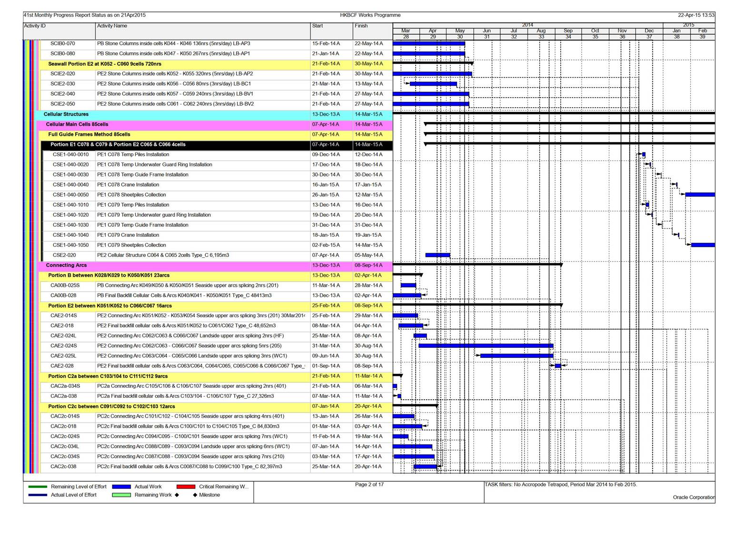Click finish date '08-Sep-14 A' of Connecting Arcs
The image size is (756, 535).
click(x=368, y=265)
